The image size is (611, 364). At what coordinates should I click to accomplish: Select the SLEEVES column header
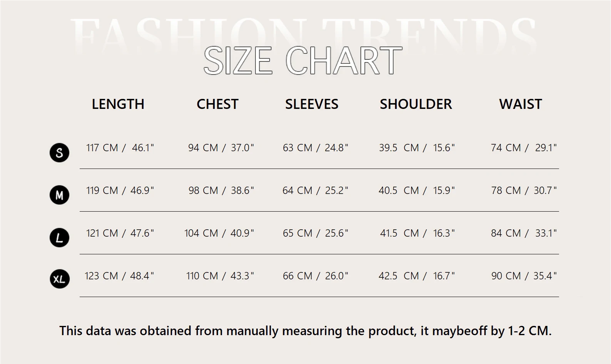[312, 104]
